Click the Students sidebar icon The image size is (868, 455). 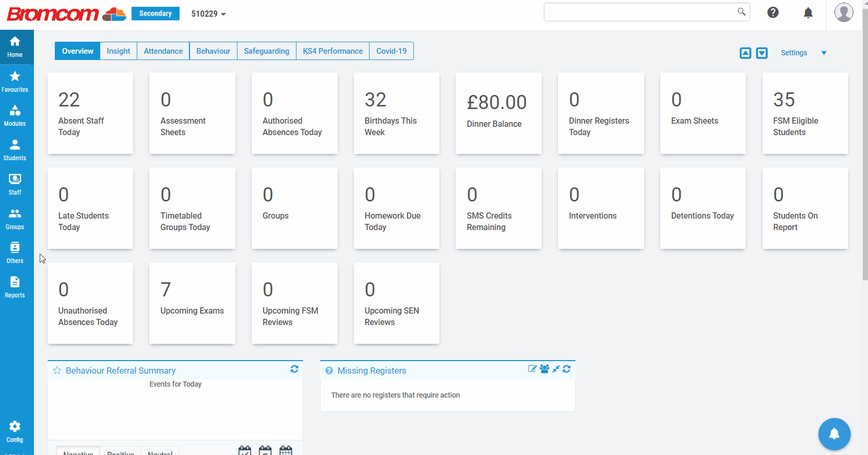click(x=15, y=150)
